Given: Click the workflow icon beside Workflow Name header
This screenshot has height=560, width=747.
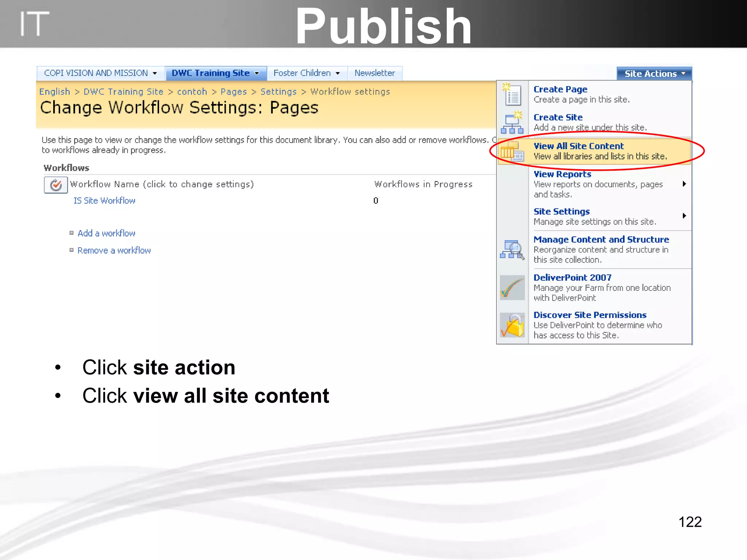Looking at the screenshot, I should (56, 185).
